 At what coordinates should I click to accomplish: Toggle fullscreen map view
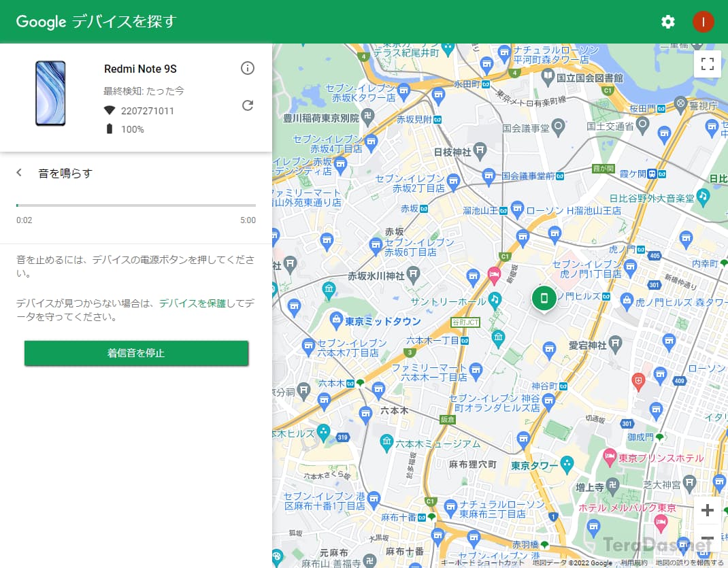[707, 64]
